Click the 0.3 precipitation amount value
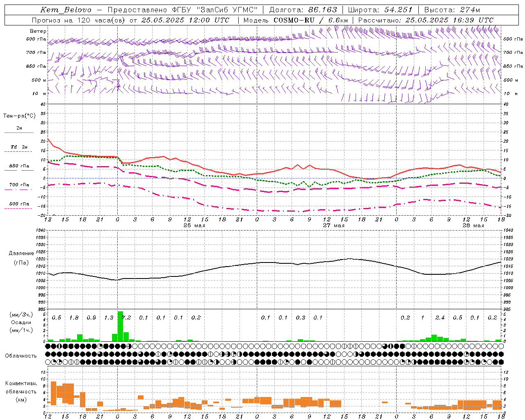The width and height of the screenshot is (525, 420). point(301,318)
